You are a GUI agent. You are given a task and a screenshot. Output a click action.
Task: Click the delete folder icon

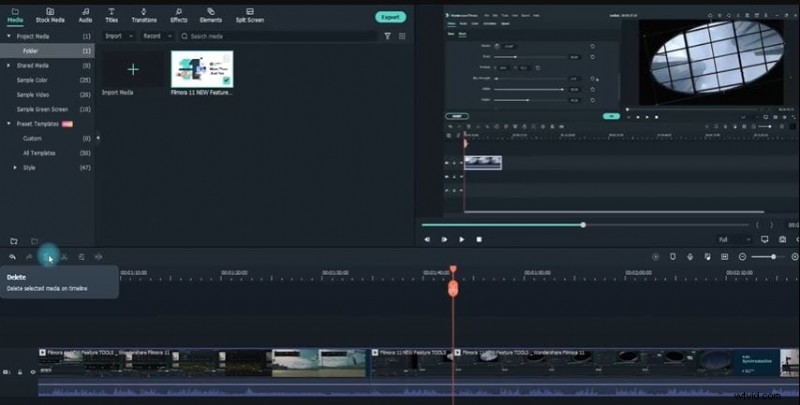(x=35, y=241)
